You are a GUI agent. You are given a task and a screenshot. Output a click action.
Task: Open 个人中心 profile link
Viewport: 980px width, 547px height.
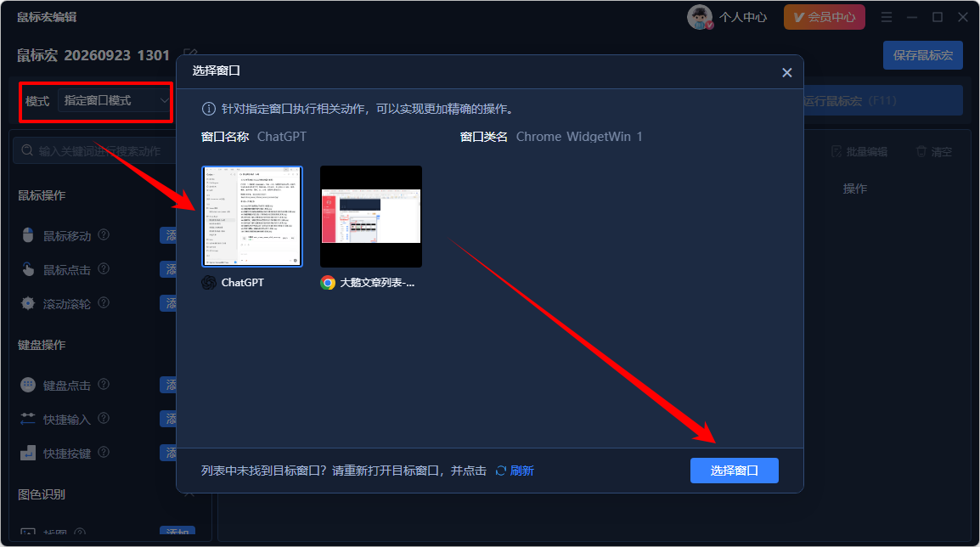pos(742,18)
